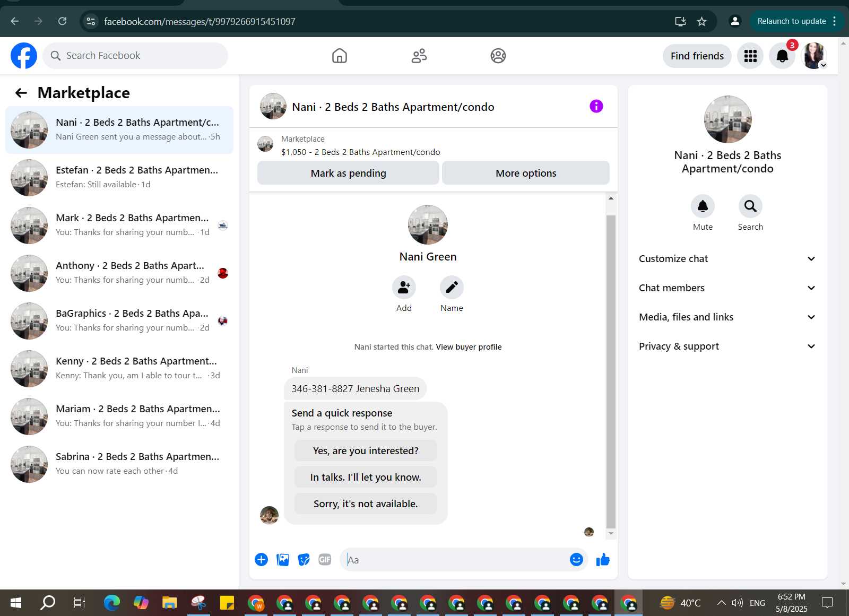Click the browser address bar URL

click(x=200, y=21)
